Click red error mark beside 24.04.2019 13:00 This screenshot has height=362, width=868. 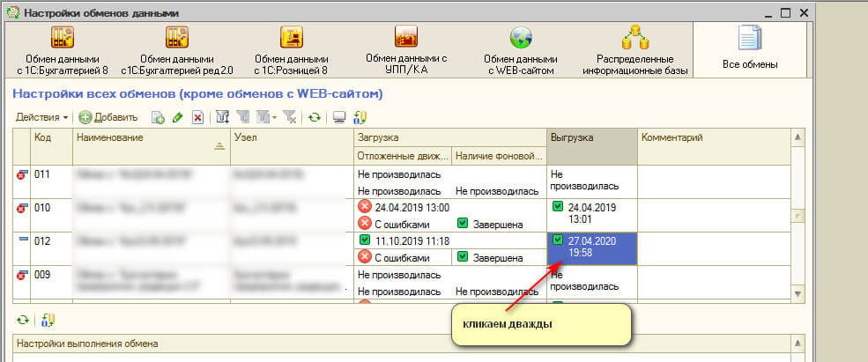click(x=364, y=206)
